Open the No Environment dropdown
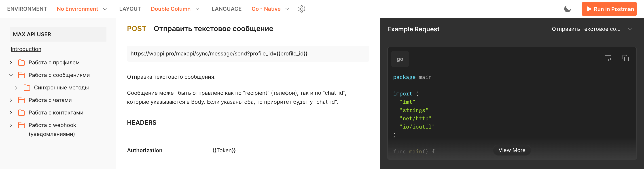644x169 pixels. click(x=82, y=9)
